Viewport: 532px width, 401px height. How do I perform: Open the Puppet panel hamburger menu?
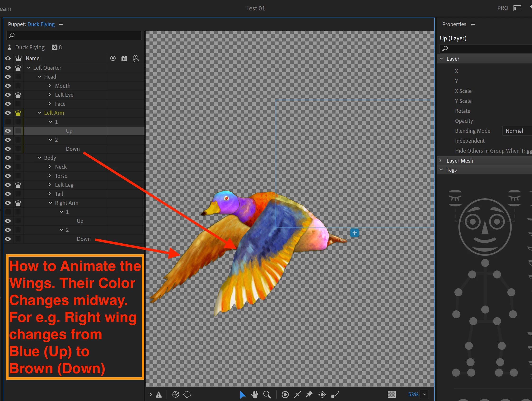pyautogui.click(x=61, y=24)
